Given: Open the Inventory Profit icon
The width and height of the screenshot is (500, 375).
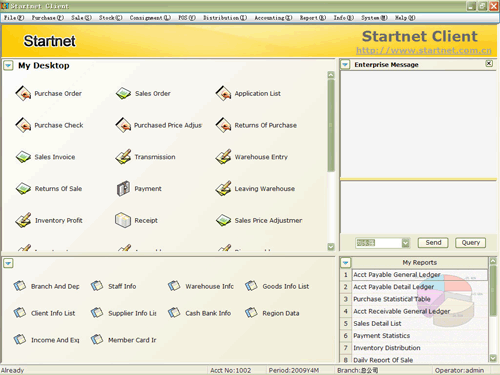Looking at the screenshot, I should [x=23, y=220].
